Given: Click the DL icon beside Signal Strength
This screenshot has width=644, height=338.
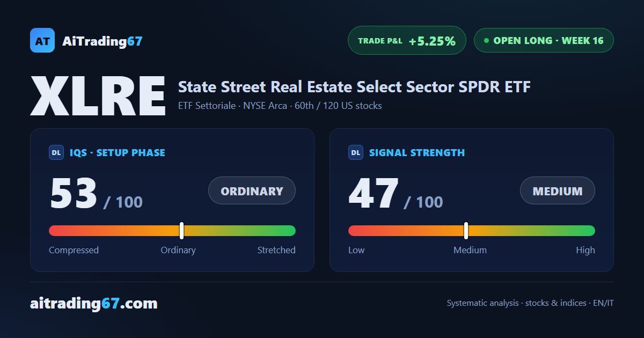Looking at the screenshot, I should click(x=356, y=152).
